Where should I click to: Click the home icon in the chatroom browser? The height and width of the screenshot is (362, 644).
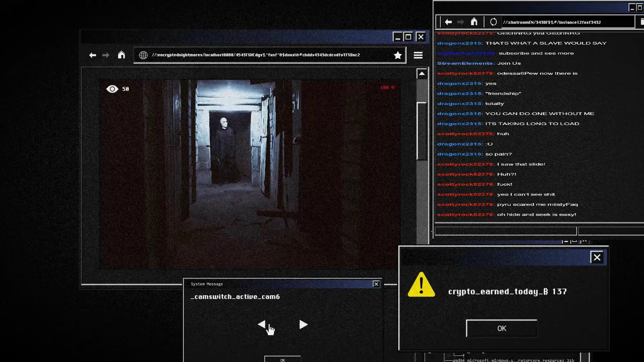click(x=475, y=21)
